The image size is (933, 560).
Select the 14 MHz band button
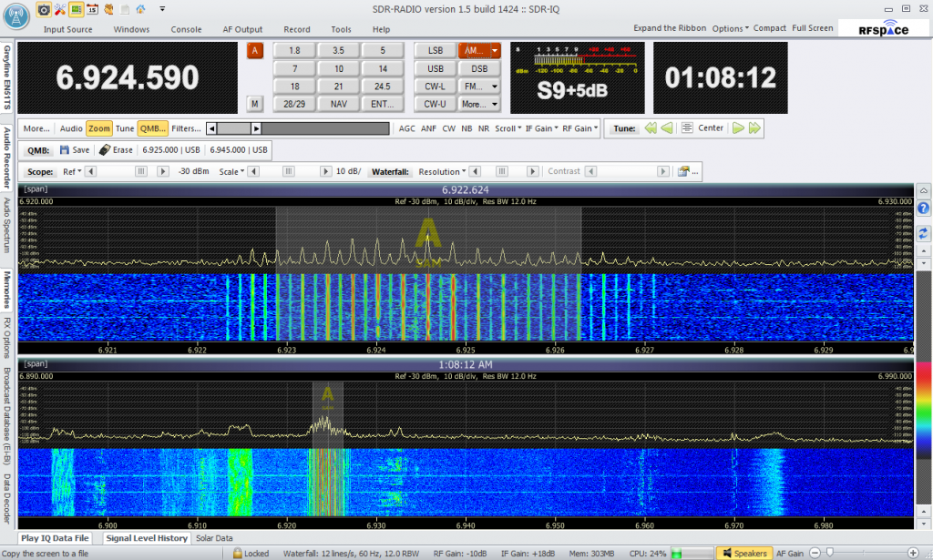382,68
